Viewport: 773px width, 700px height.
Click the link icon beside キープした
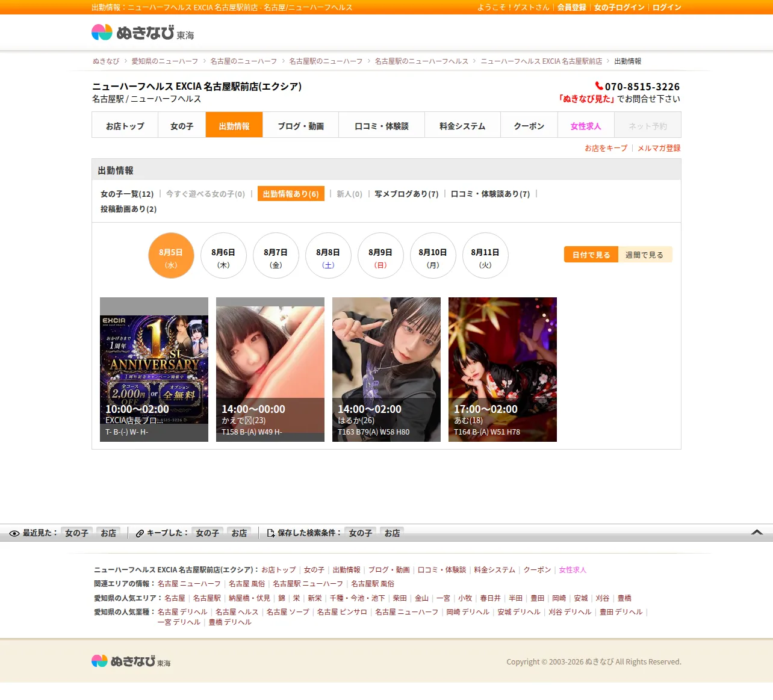tap(140, 533)
